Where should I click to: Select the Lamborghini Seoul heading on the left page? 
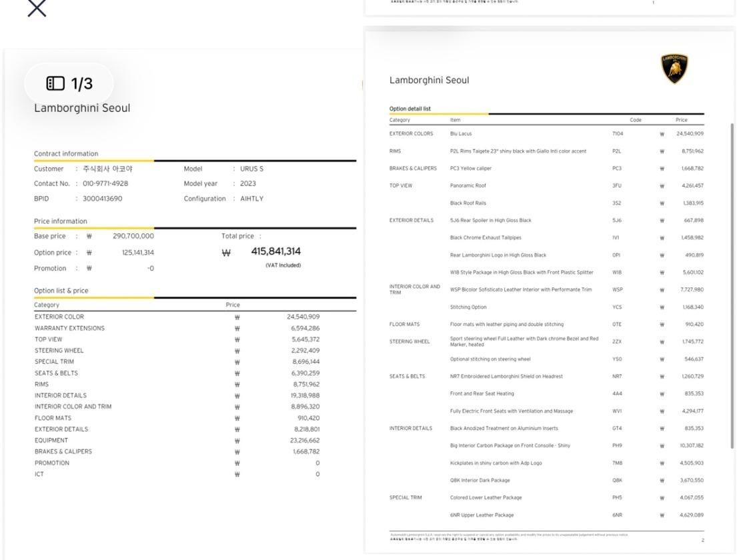(82, 108)
